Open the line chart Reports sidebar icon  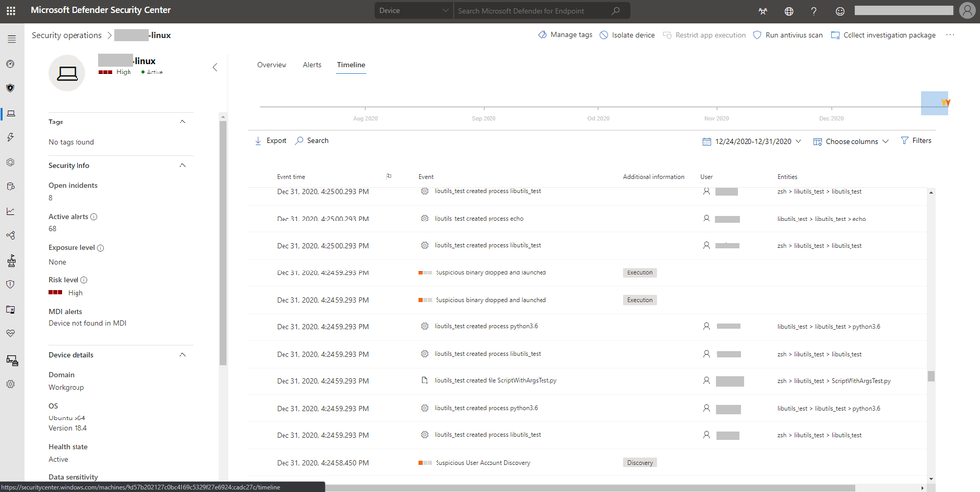(10, 211)
